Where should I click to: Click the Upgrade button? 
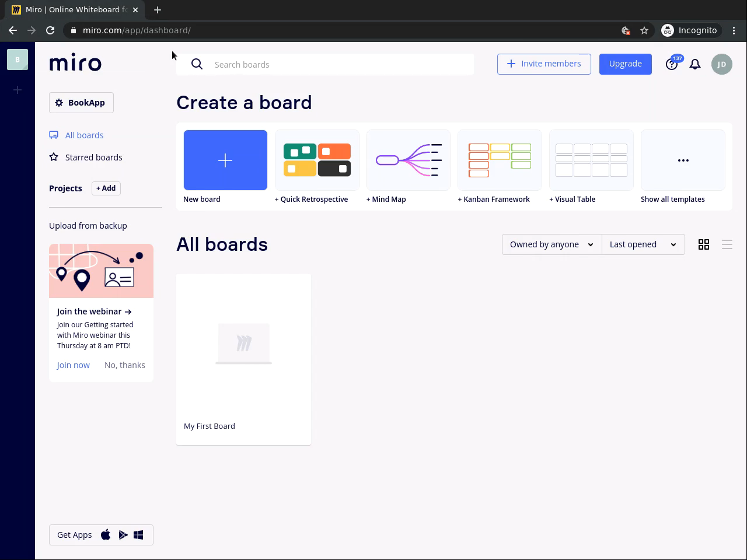click(626, 64)
